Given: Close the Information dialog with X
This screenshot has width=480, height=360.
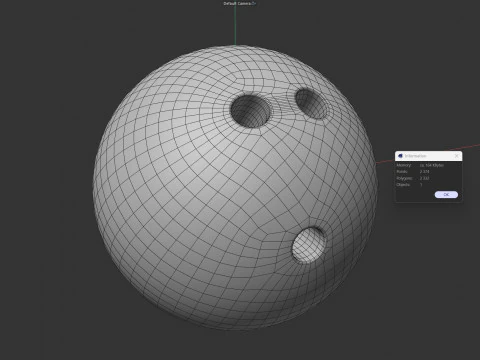Looking at the screenshot, I should pos(457,156).
